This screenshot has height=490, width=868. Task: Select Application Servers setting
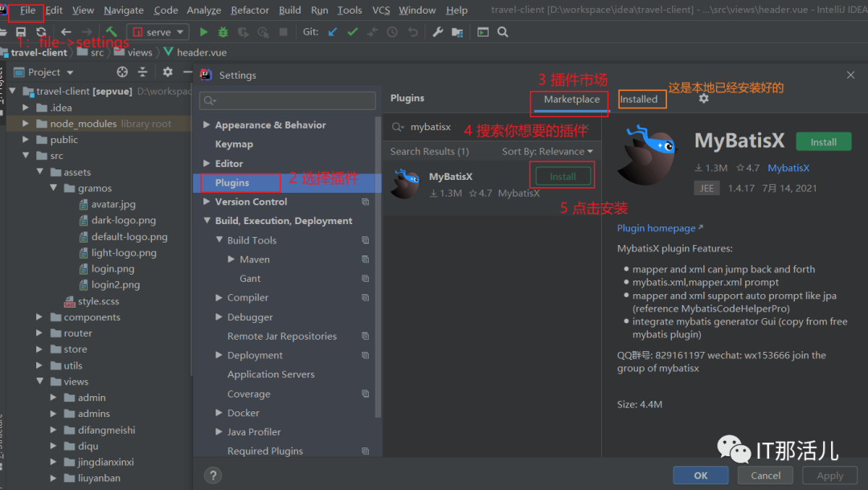pyautogui.click(x=271, y=374)
